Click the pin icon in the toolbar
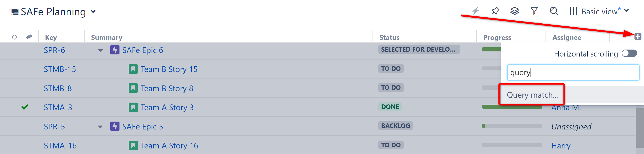Screen dimensions: 644x154 [495, 11]
